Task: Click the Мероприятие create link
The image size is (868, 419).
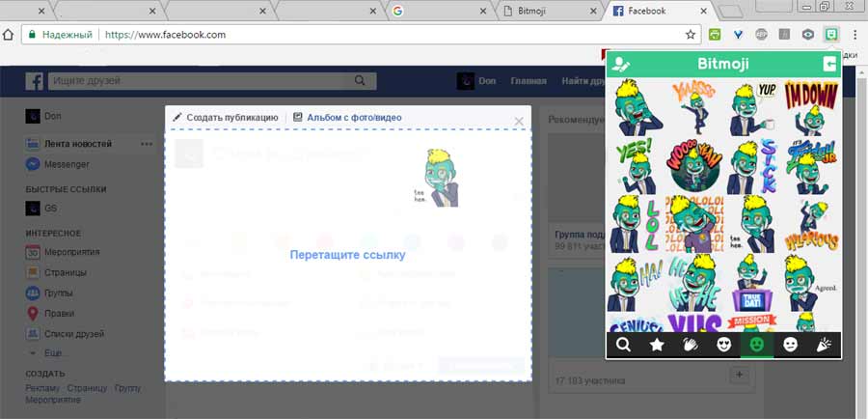Action: [53, 399]
